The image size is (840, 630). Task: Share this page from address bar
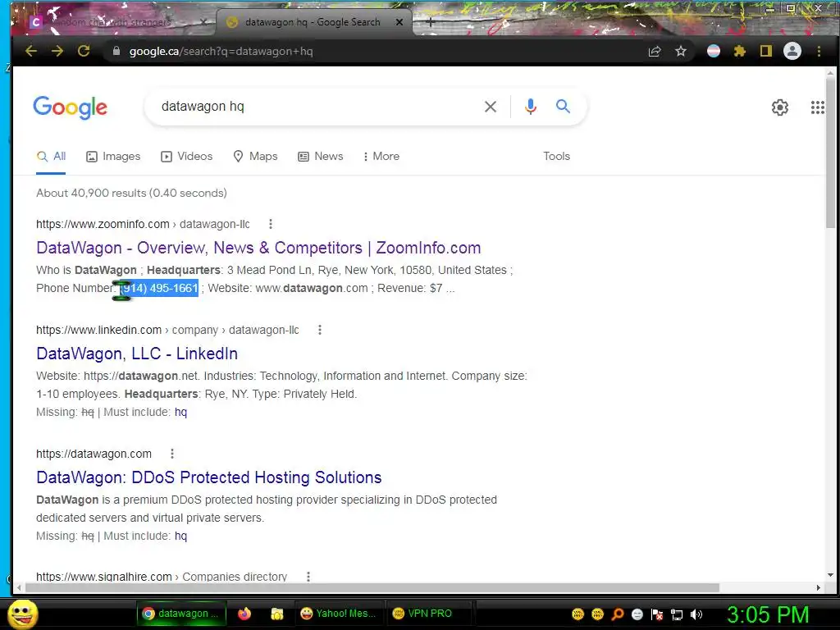point(655,52)
